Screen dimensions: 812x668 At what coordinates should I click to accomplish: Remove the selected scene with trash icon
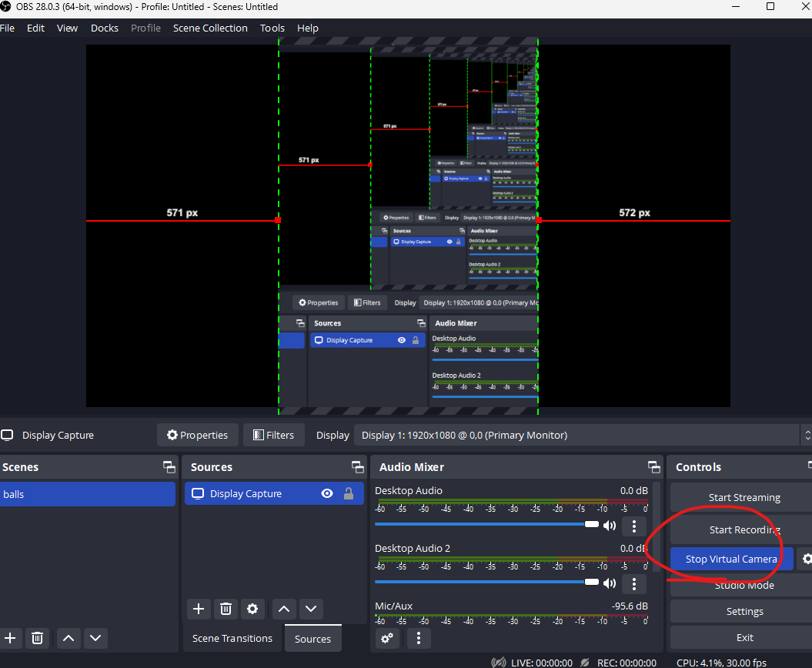tap(37, 638)
